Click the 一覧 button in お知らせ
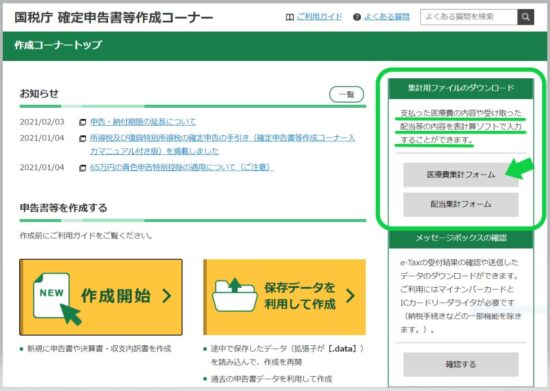The height and width of the screenshot is (391, 550). 347,94
